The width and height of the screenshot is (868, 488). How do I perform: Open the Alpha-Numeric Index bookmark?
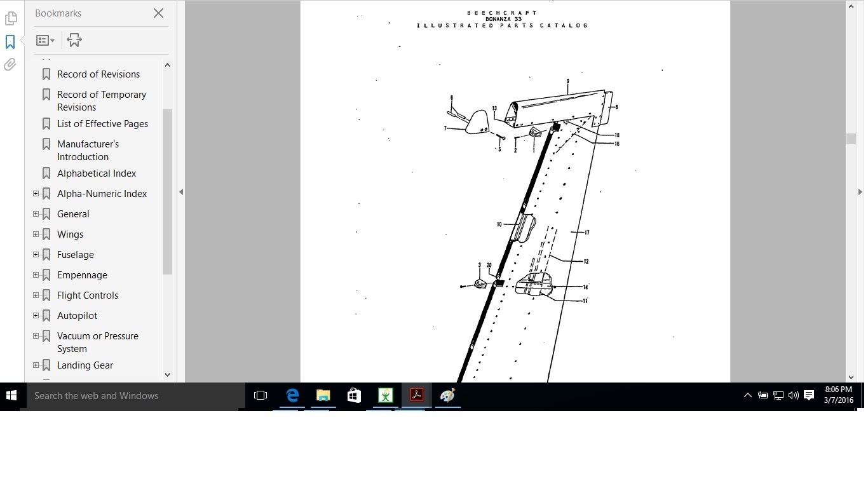coord(102,194)
